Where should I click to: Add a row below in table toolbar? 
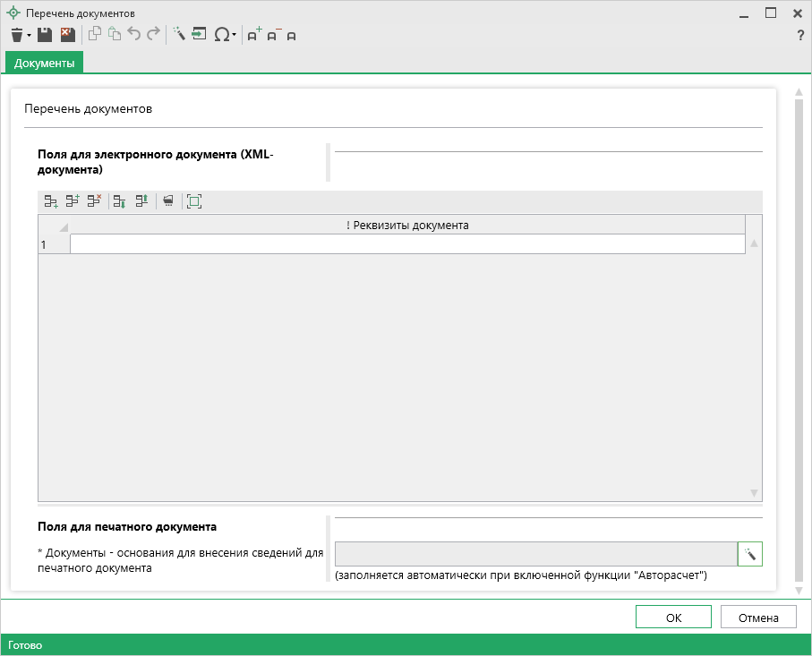pos(51,202)
